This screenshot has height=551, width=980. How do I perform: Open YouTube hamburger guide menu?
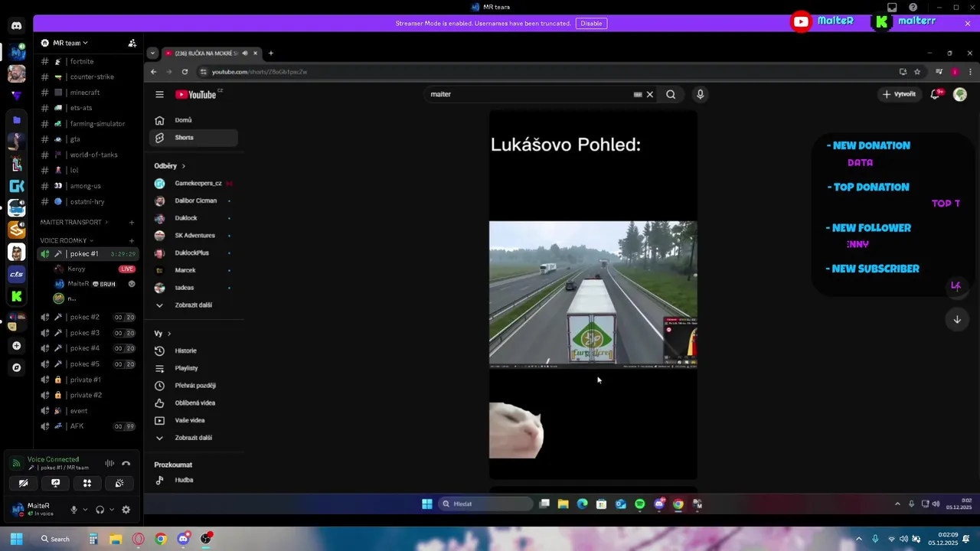coord(159,94)
